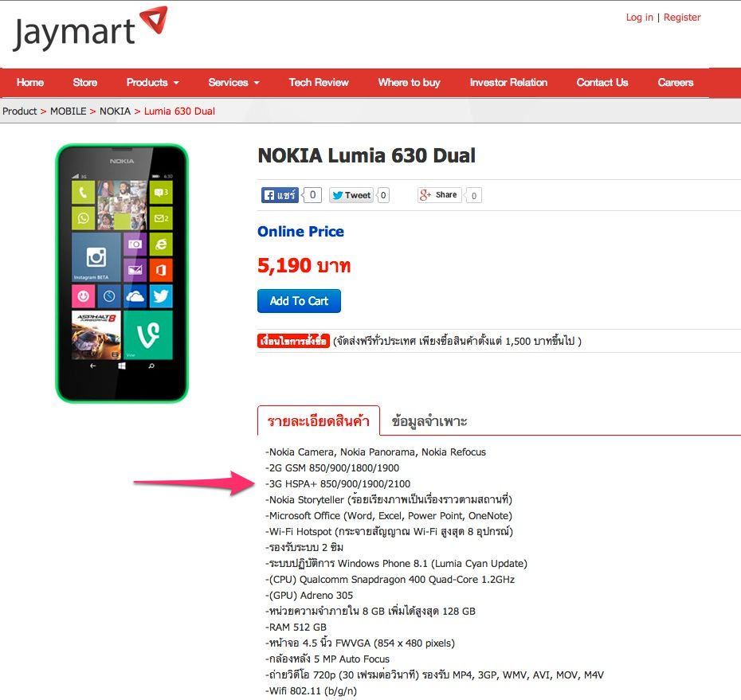Add the Lumia 630 to cart

(x=299, y=301)
